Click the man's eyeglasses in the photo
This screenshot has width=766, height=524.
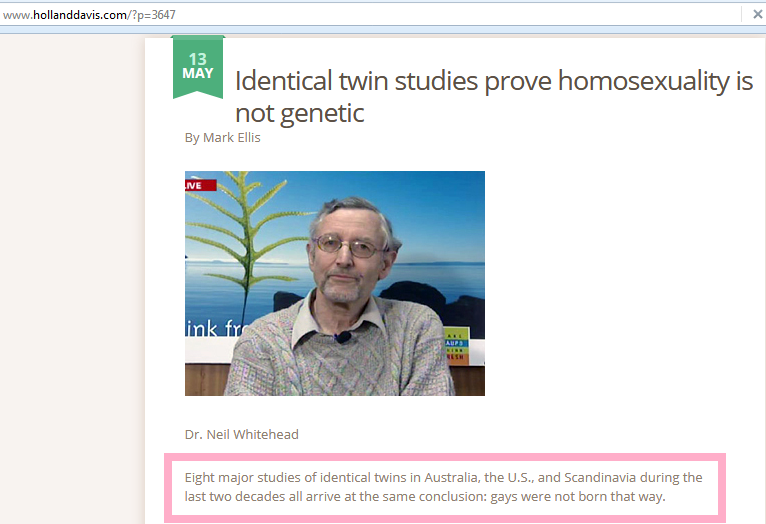348,246
